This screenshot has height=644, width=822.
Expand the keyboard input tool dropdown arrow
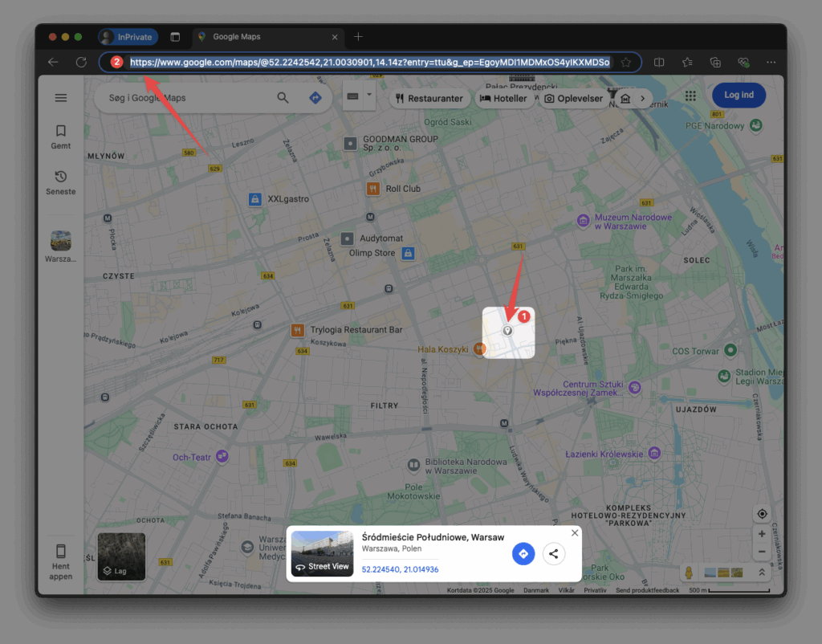[369, 95]
